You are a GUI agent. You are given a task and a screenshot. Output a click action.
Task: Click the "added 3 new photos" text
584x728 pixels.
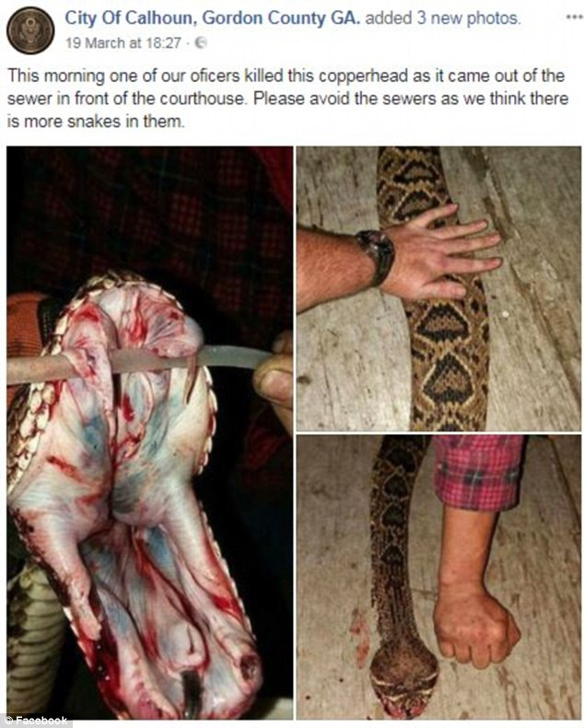coord(443,18)
